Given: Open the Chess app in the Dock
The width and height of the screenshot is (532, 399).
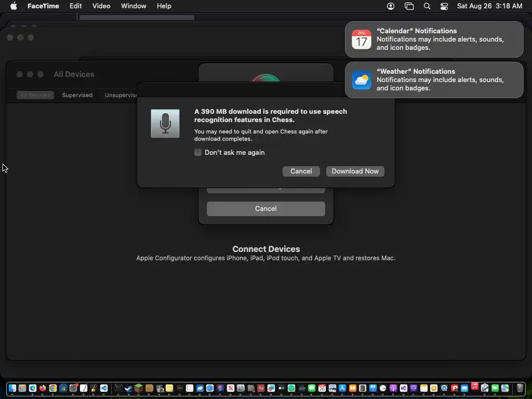Looking at the screenshot, I should [x=251, y=388].
